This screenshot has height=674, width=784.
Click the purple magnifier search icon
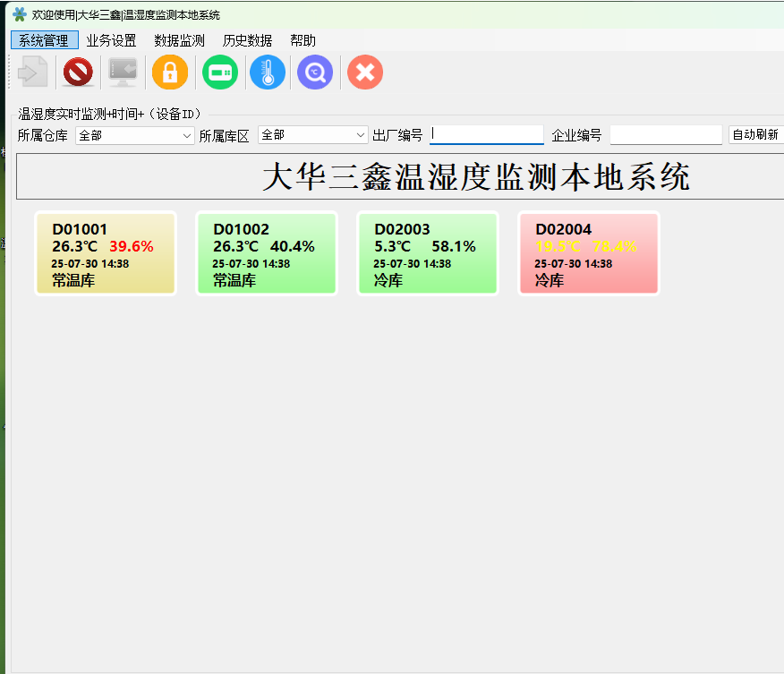(x=315, y=72)
